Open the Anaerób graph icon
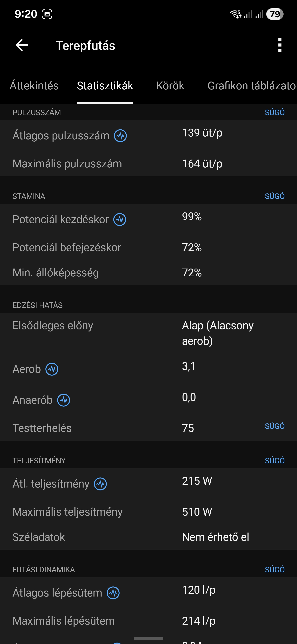 pyautogui.click(x=64, y=400)
